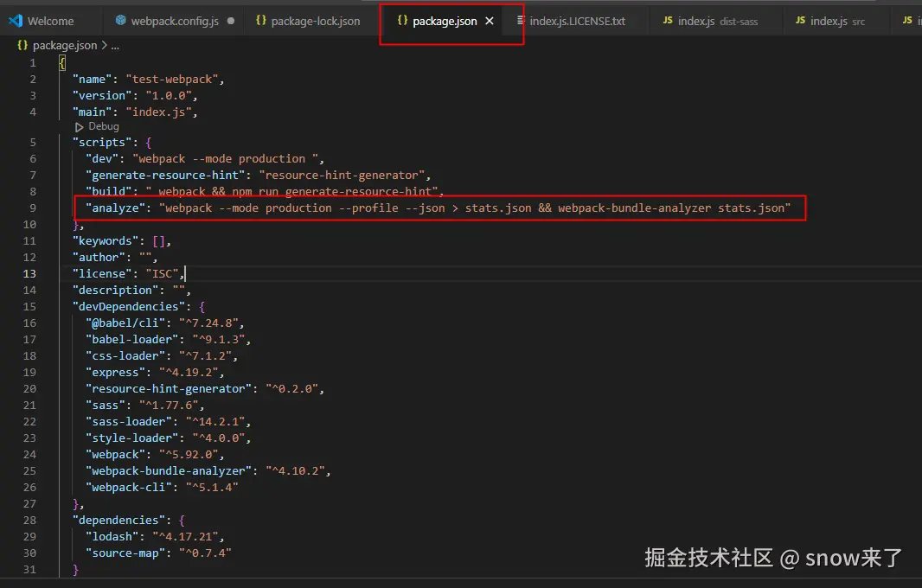Click the "main" key on line 4
The image size is (922, 588).
pos(92,112)
